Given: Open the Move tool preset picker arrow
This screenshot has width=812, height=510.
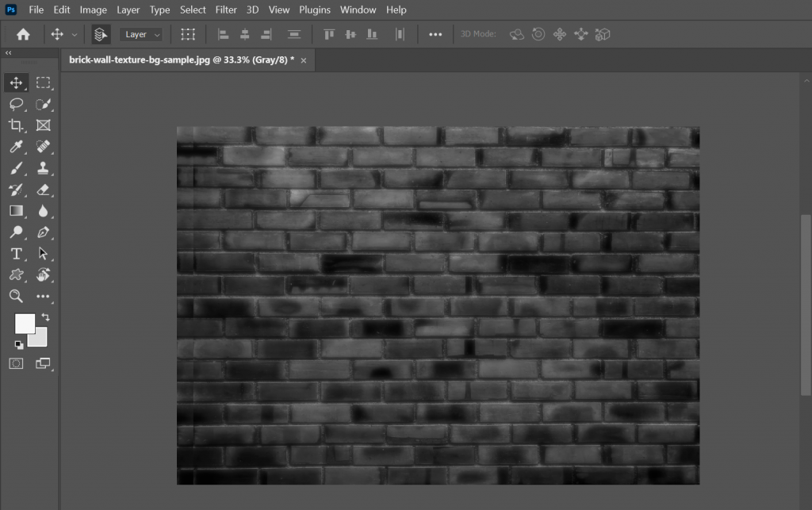Looking at the screenshot, I should coord(75,34).
